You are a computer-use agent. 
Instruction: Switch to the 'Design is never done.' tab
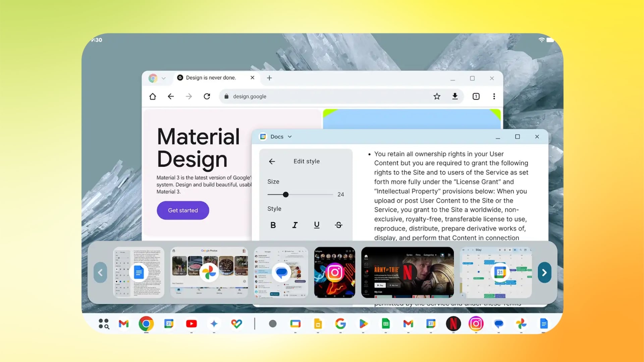(211, 78)
